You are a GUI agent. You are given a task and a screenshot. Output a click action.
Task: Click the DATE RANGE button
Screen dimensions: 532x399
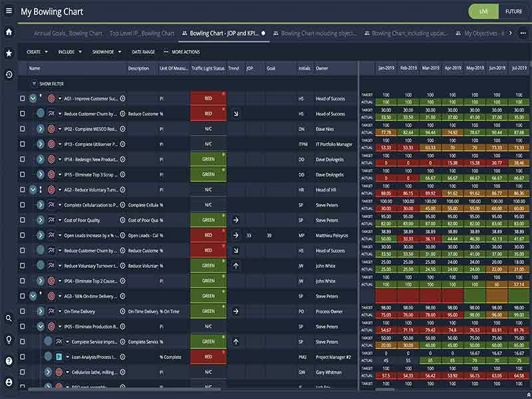coord(143,52)
